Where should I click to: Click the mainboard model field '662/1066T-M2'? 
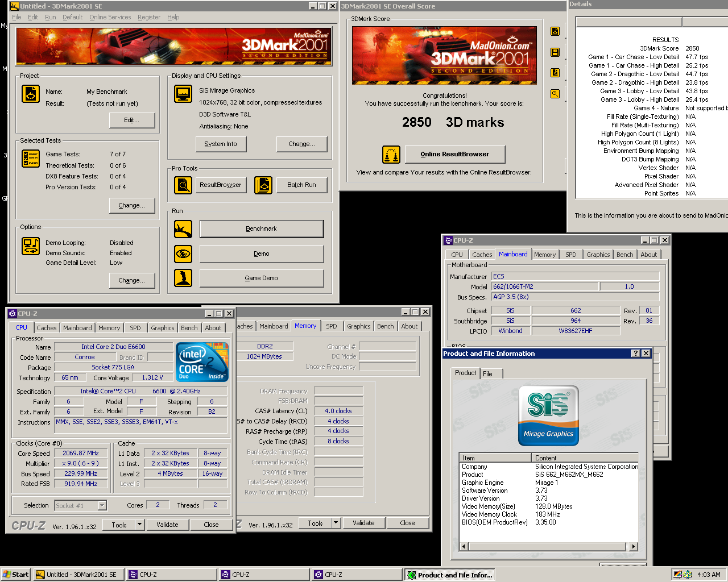544,286
